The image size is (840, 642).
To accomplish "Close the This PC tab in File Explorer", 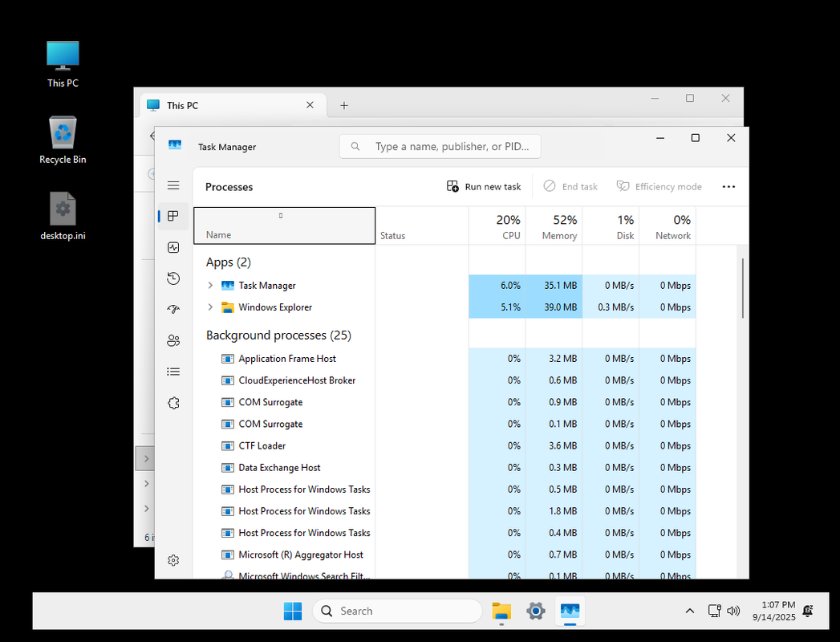I will tap(310, 105).
